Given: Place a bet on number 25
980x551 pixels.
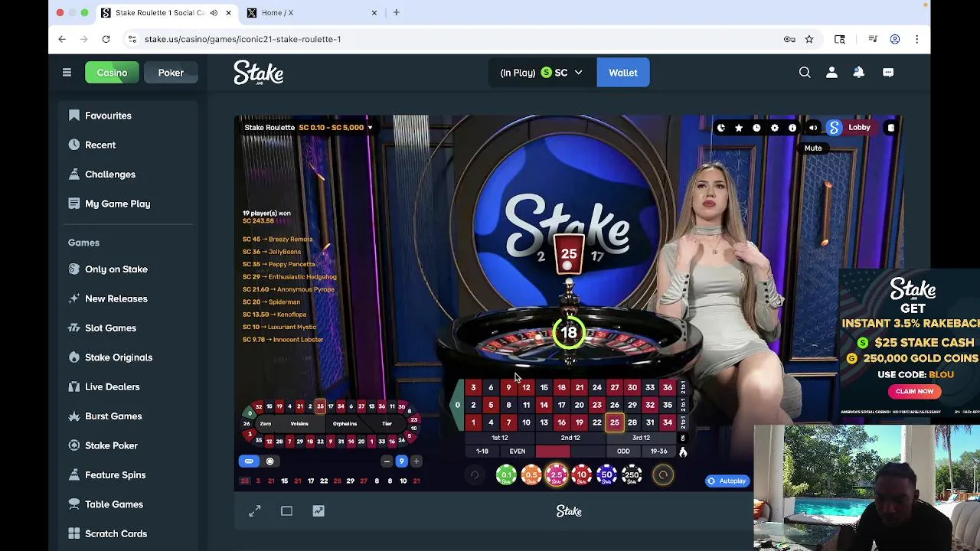Looking at the screenshot, I should coord(614,422).
